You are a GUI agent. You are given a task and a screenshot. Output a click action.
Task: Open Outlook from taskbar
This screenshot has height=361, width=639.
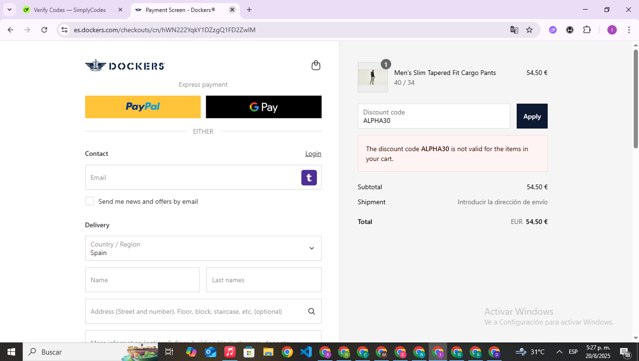(x=210, y=352)
